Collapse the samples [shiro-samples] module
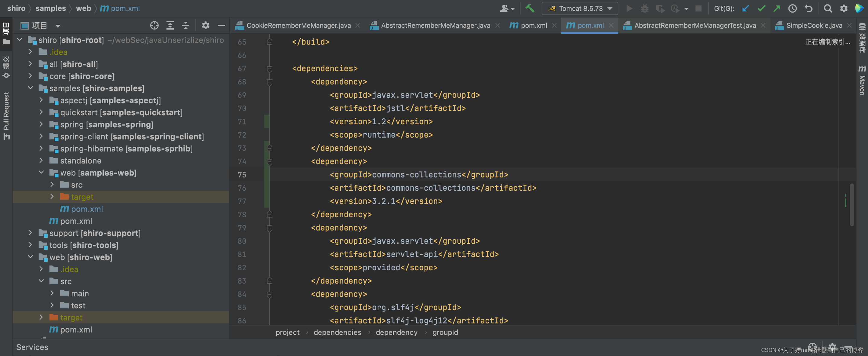 30,88
